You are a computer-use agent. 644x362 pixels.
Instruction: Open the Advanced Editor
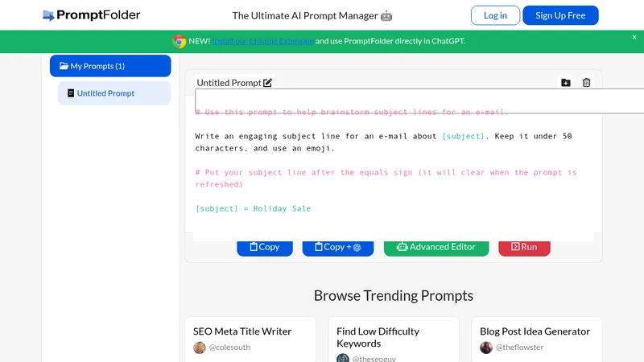(436, 248)
